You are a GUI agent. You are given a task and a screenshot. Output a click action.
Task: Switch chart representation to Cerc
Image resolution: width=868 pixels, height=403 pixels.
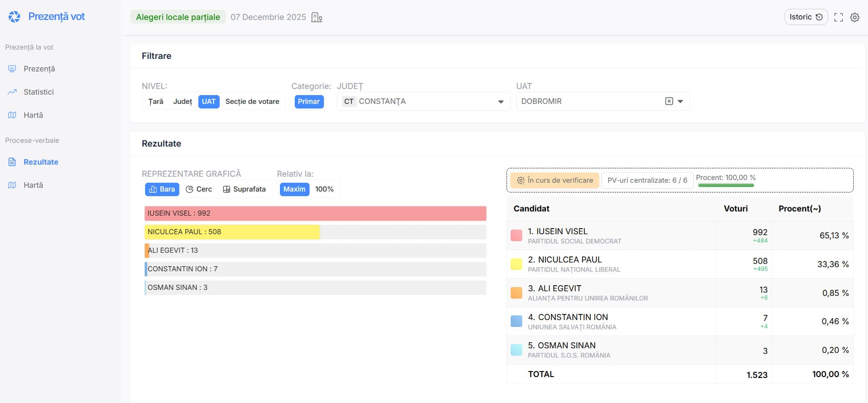tap(199, 189)
